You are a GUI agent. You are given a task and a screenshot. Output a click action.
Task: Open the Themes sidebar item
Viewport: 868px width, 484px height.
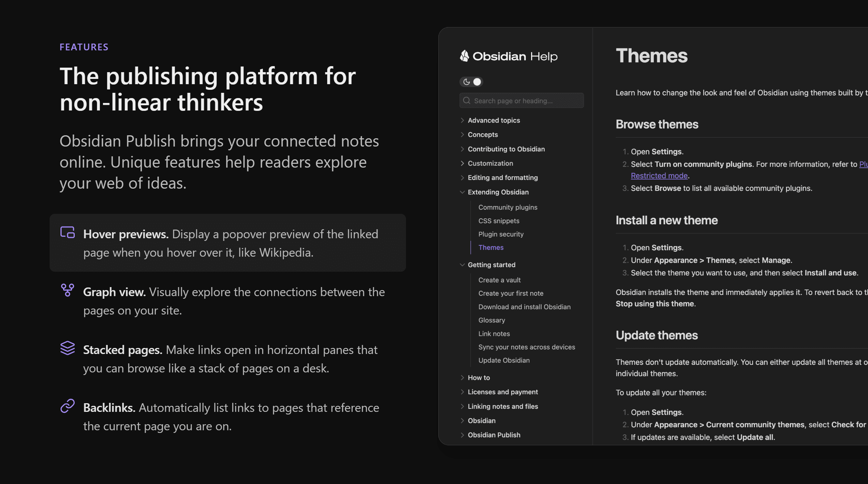pyautogui.click(x=491, y=248)
